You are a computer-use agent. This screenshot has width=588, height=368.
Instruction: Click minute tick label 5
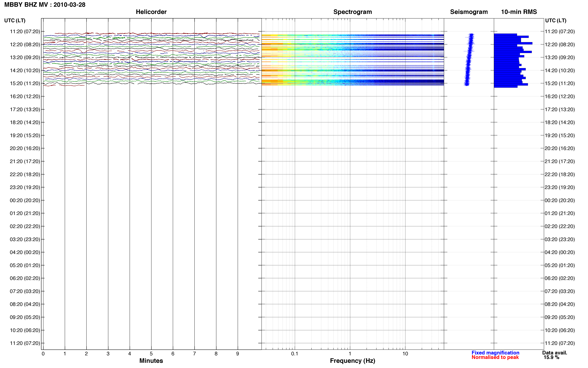click(151, 354)
